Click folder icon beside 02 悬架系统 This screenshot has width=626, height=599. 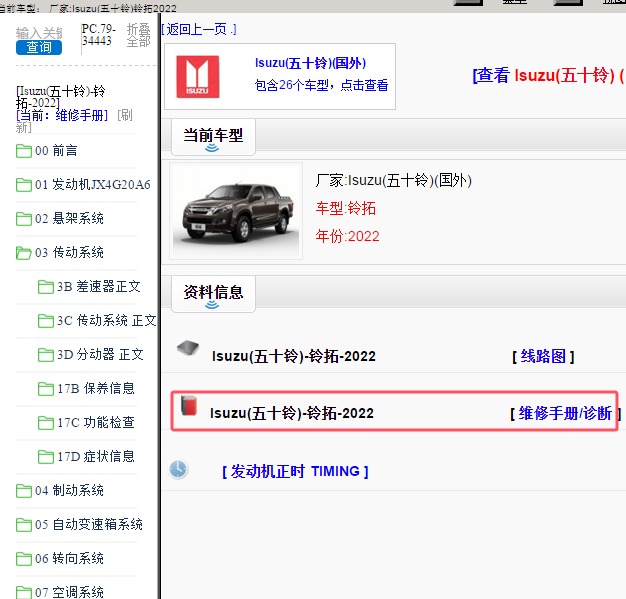[x=24, y=219]
